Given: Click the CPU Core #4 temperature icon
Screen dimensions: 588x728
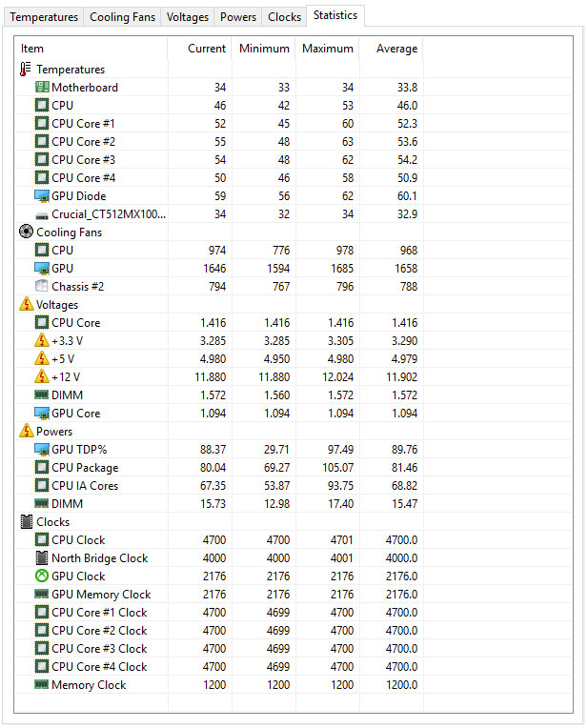Looking at the screenshot, I should coord(42,178).
